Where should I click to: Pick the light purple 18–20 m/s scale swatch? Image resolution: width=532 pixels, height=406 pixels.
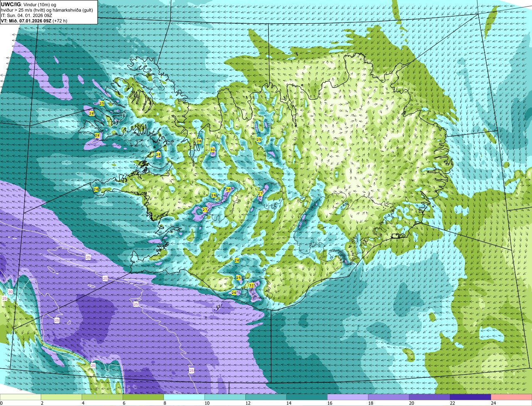point(389,397)
